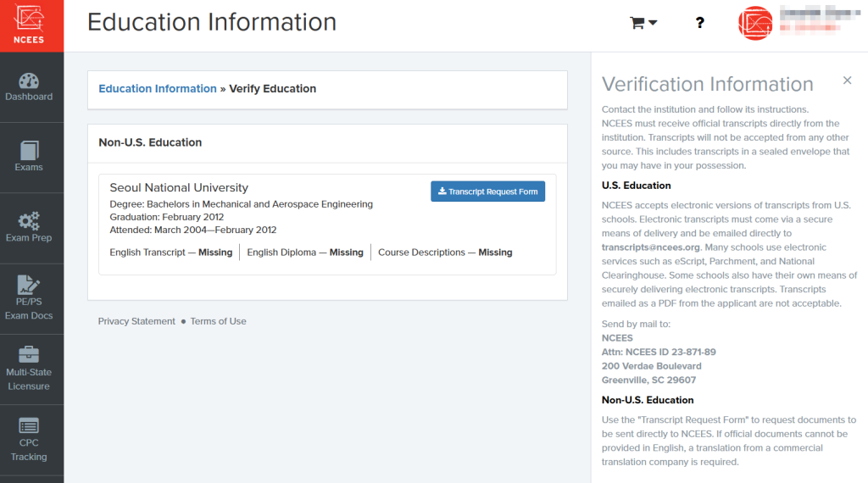868x483 pixels.
Task: Click English Diploma — Missing status
Action: point(305,253)
